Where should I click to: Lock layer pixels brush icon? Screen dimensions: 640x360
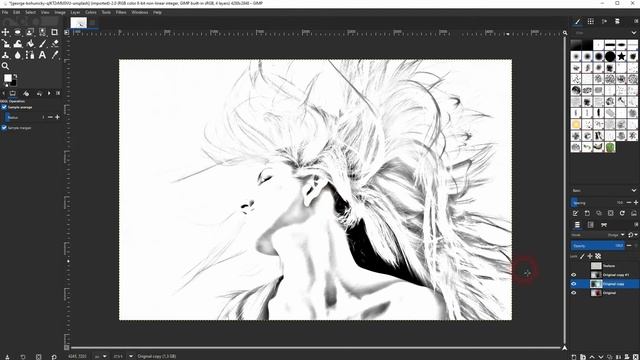click(x=582, y=256)
